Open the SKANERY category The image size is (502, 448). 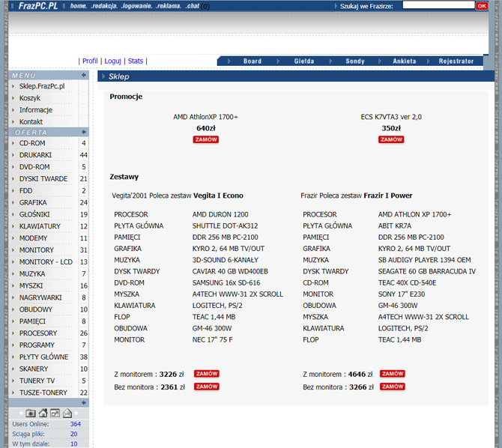34,369
